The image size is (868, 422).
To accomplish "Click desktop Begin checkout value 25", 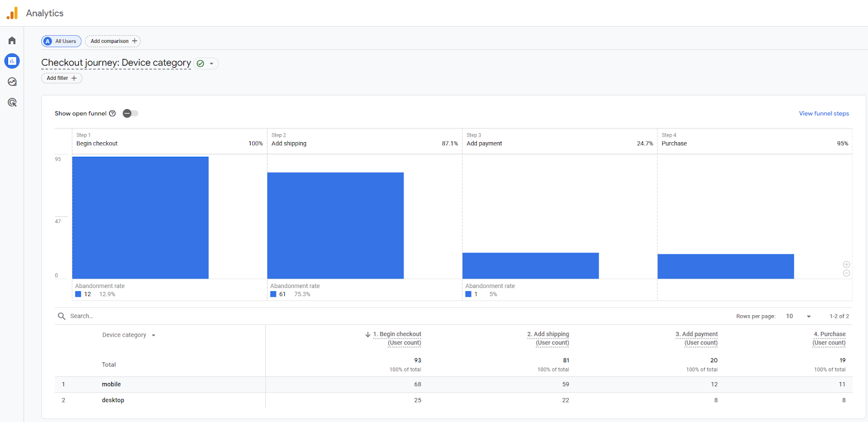I will (418, 400).
